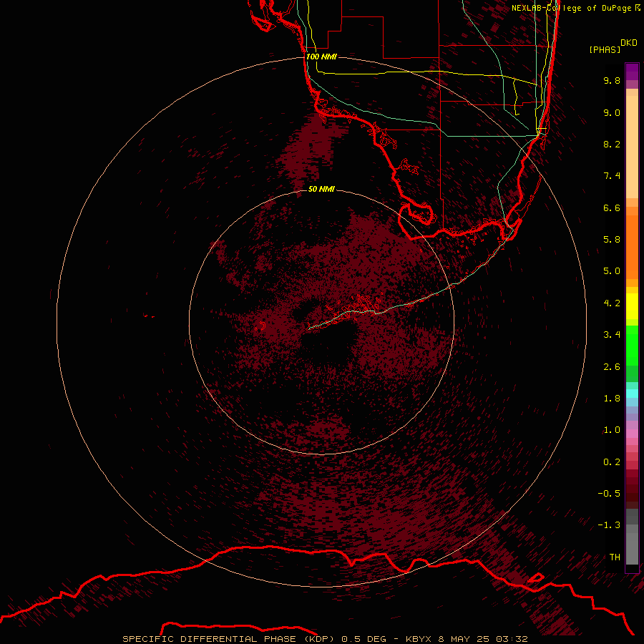Click the yellow segment of the color bar

(632, 306)
